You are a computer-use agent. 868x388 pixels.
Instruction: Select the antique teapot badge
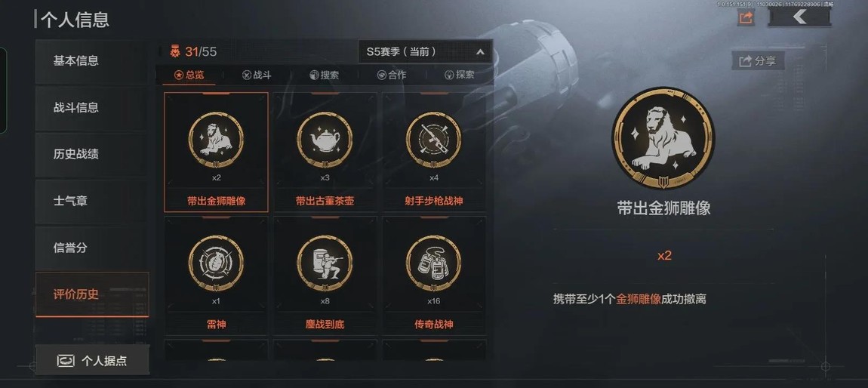pos(325,152)
